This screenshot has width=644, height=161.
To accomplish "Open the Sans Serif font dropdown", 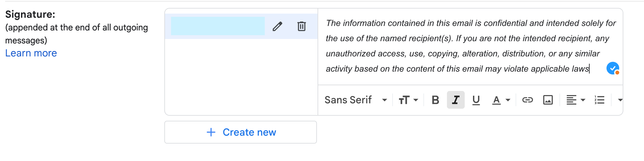I will click(355, 100).
